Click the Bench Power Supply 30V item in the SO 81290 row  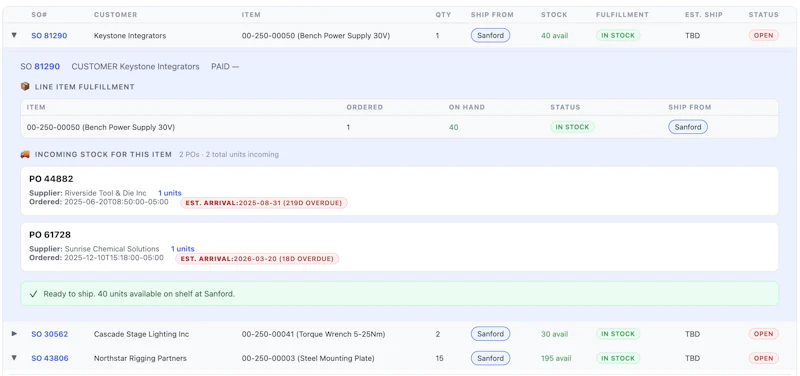click(316, 36)
